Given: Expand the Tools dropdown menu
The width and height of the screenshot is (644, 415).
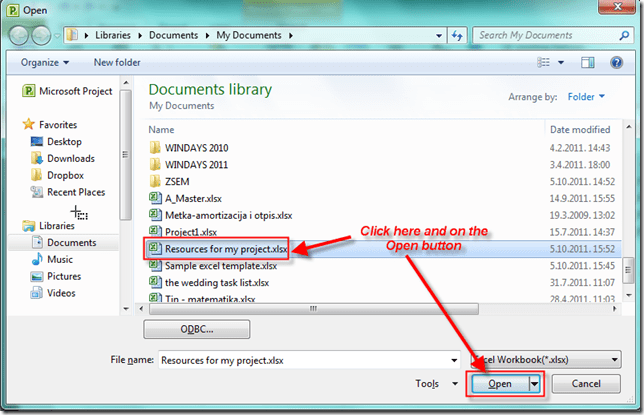Looking at the screenshot, I should click(x=431, y=383).
